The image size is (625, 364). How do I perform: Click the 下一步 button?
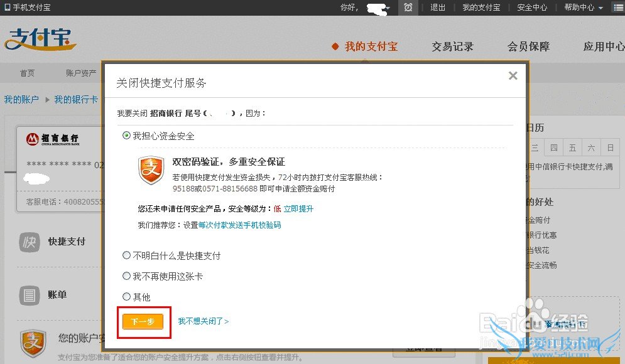tap(143, 321)
